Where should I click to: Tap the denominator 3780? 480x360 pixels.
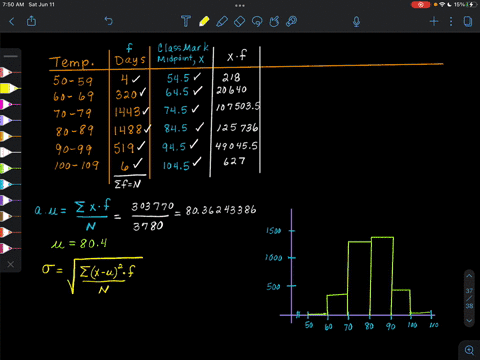coord(148,227)
